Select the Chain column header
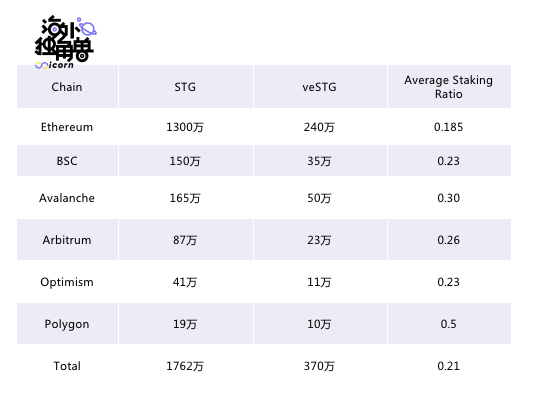Screen dimensions: 538x394 [67, 87]
